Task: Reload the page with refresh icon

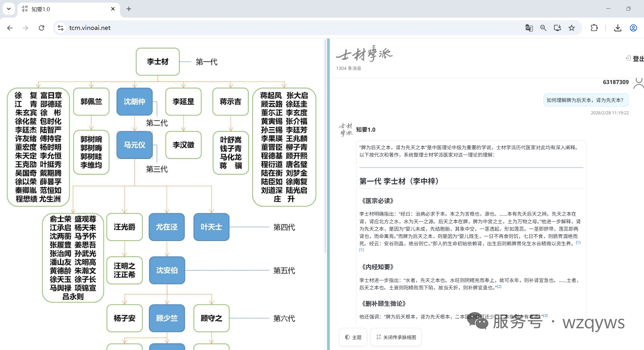Action: point(41,28)
